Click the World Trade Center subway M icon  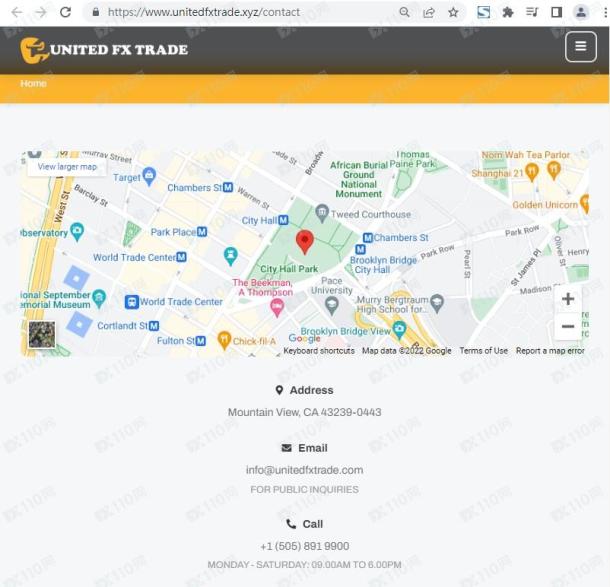[x=181, y=257]
